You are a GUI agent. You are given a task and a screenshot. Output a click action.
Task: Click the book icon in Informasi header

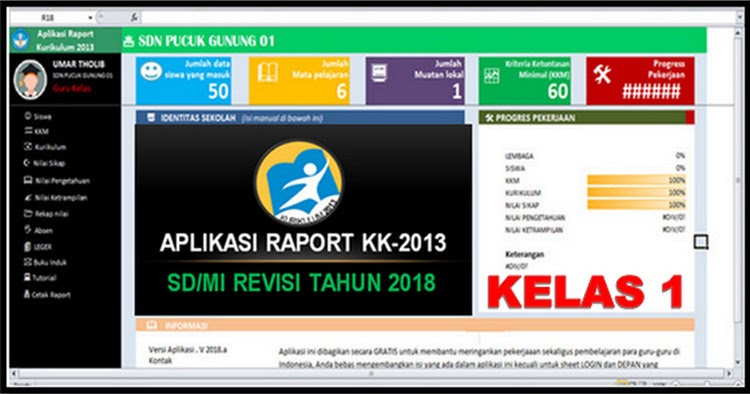[152, 326]
